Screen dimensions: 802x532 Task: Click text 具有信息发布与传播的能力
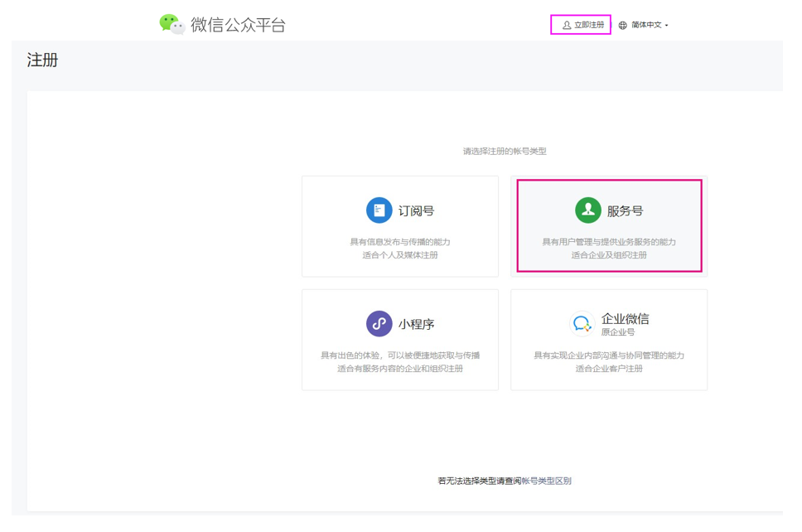click(400, 242)
